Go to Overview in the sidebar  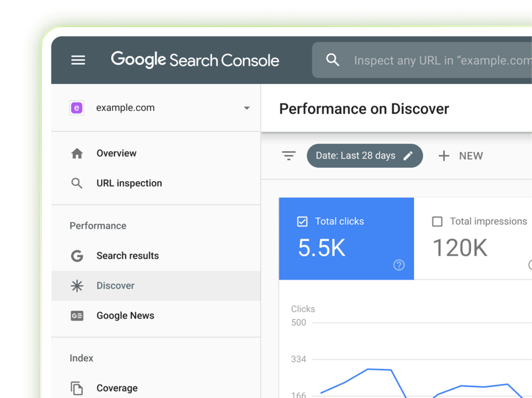(x=116, y=153)
